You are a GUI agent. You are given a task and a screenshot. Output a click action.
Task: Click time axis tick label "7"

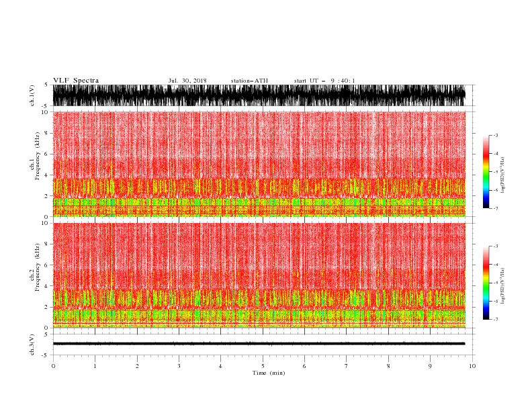click(x=347, y=366)
